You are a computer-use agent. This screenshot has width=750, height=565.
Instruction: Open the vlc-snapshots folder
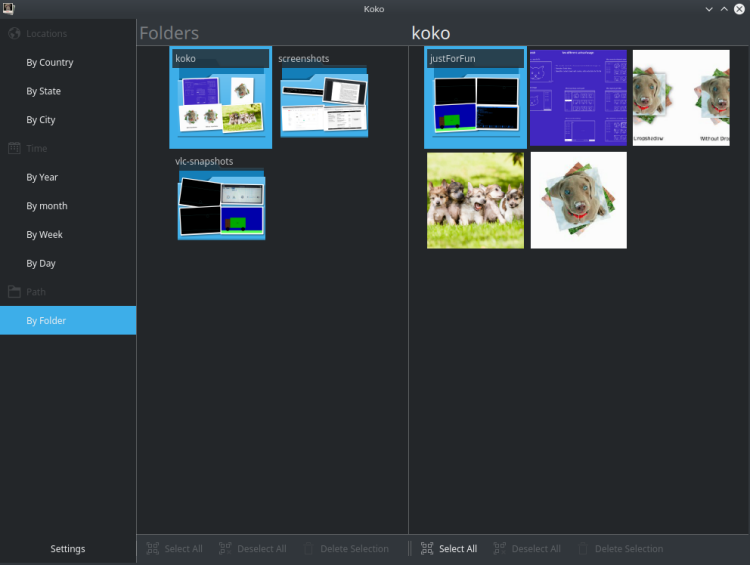coord(221,203)
